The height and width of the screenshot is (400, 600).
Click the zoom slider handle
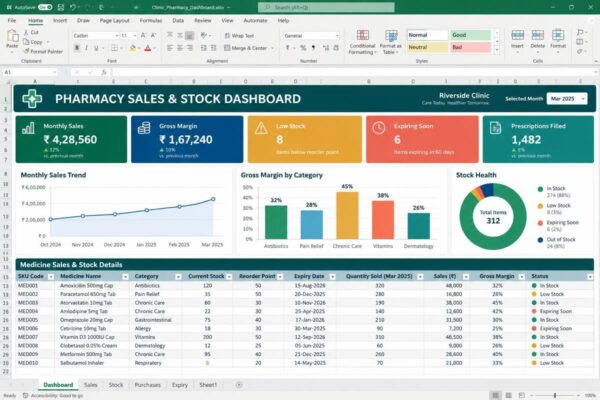pos(555,395)
